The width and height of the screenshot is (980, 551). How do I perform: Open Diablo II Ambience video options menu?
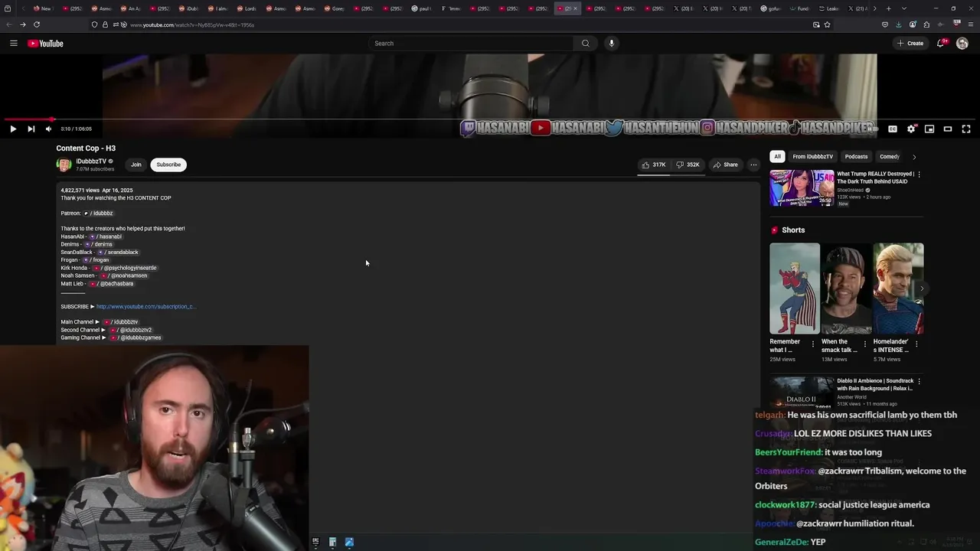[x=919, y=381]
